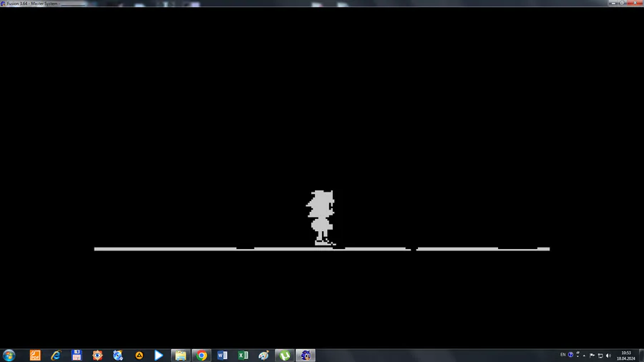Open the Windows Start menu orb

[x=9, y=355]
